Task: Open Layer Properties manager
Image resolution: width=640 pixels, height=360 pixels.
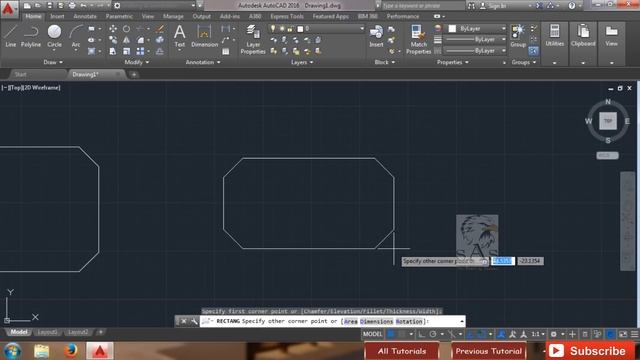Action: tap(253, 39)
